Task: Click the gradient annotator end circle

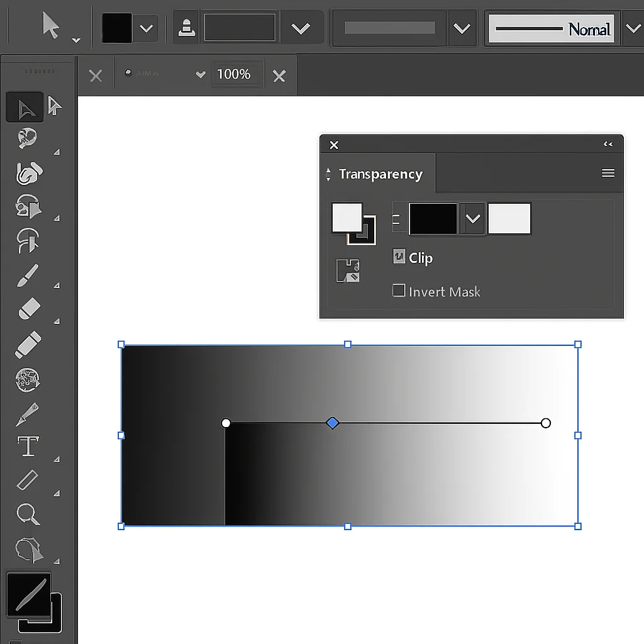Action: (x=545, y=423)
